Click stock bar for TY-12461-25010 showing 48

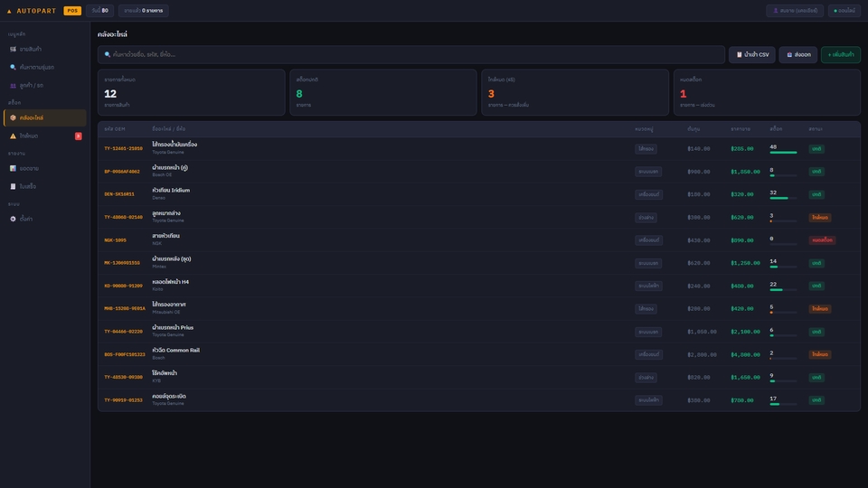[783, 152]
